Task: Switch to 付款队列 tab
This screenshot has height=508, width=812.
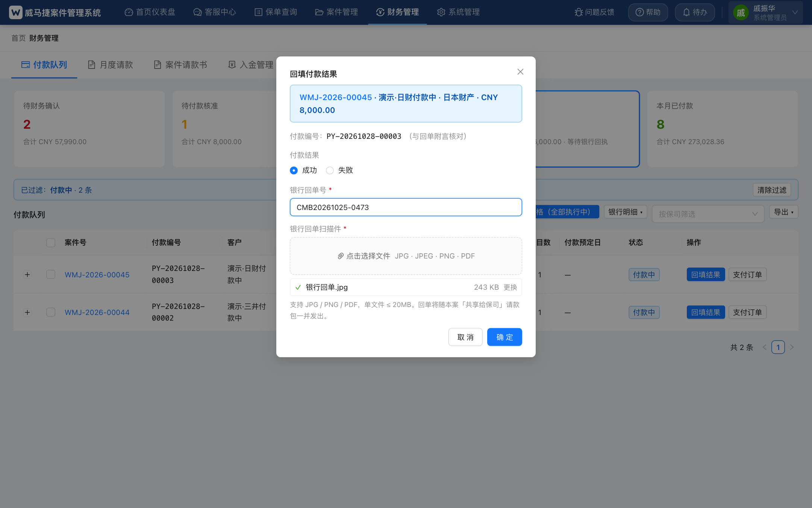Action: (44, 65)
